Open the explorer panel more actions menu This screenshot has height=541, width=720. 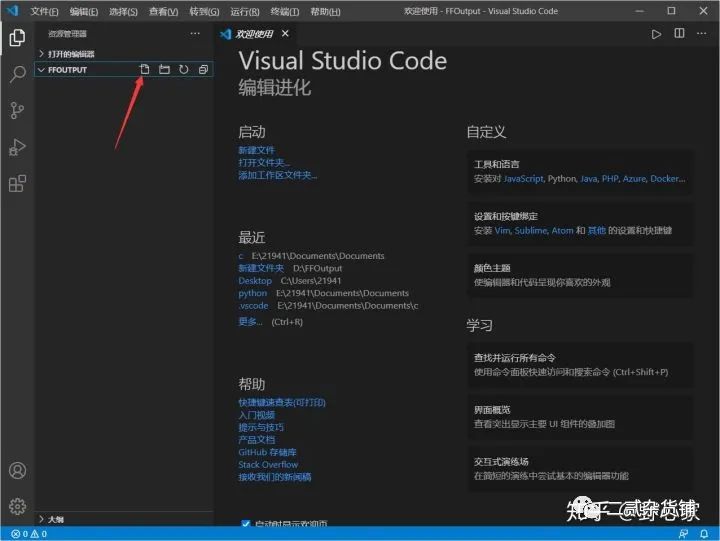pyautogui.click(x=195, y=34)
